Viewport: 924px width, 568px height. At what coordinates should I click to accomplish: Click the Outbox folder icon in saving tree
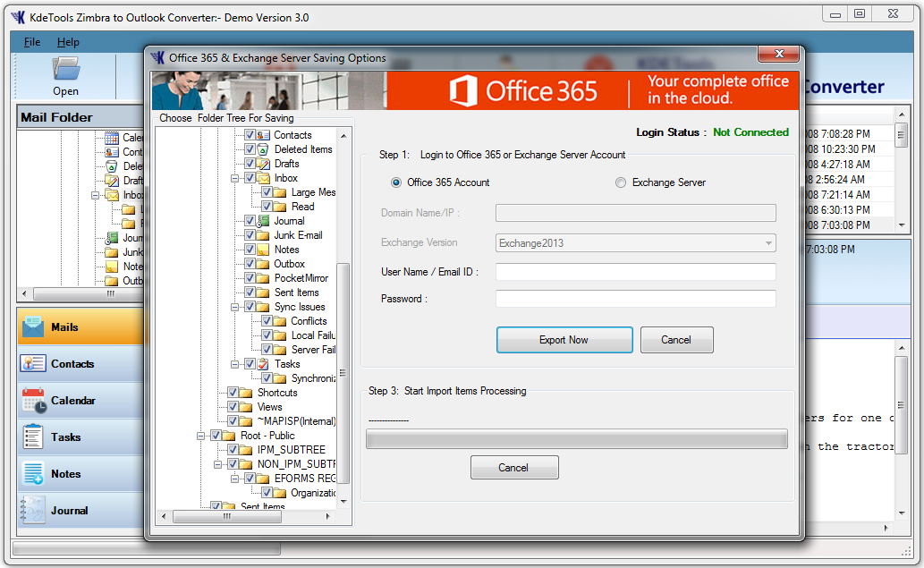(x=263, y=264)
